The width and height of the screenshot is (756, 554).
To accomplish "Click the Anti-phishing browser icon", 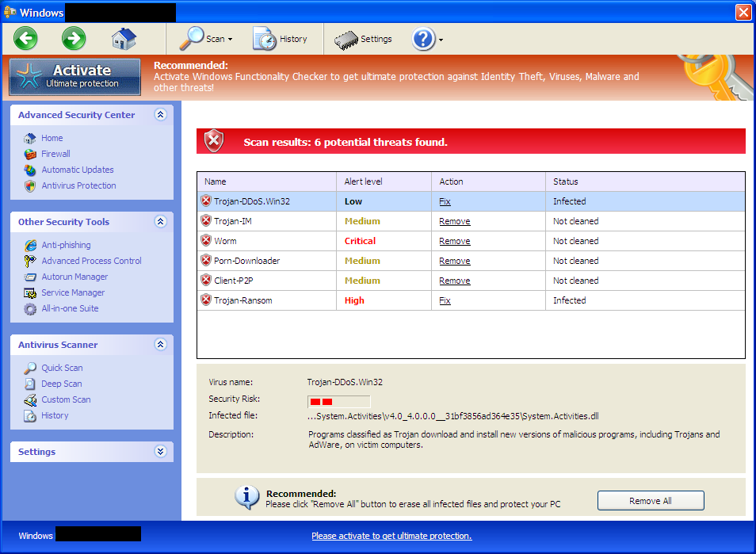I will point(30,245).
